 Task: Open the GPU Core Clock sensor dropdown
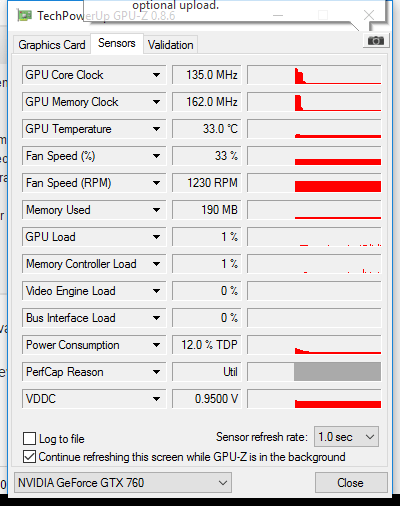coord(156,75)
